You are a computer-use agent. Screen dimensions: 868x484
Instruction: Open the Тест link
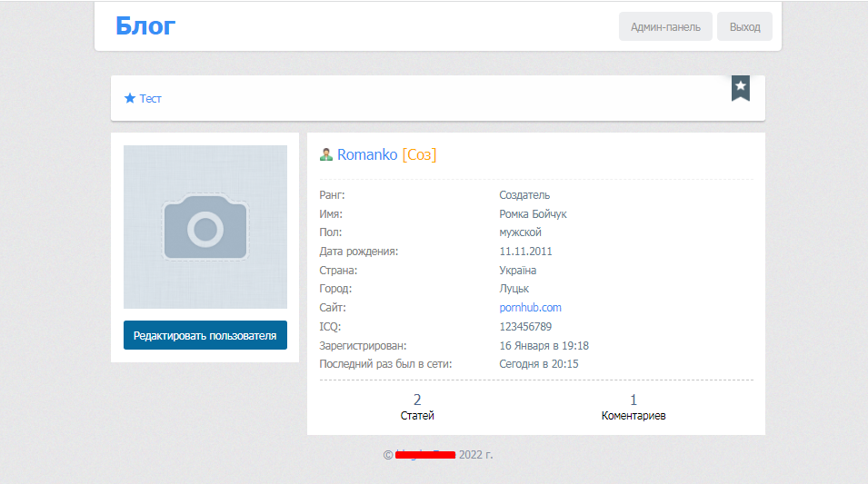tap(151, 98)
